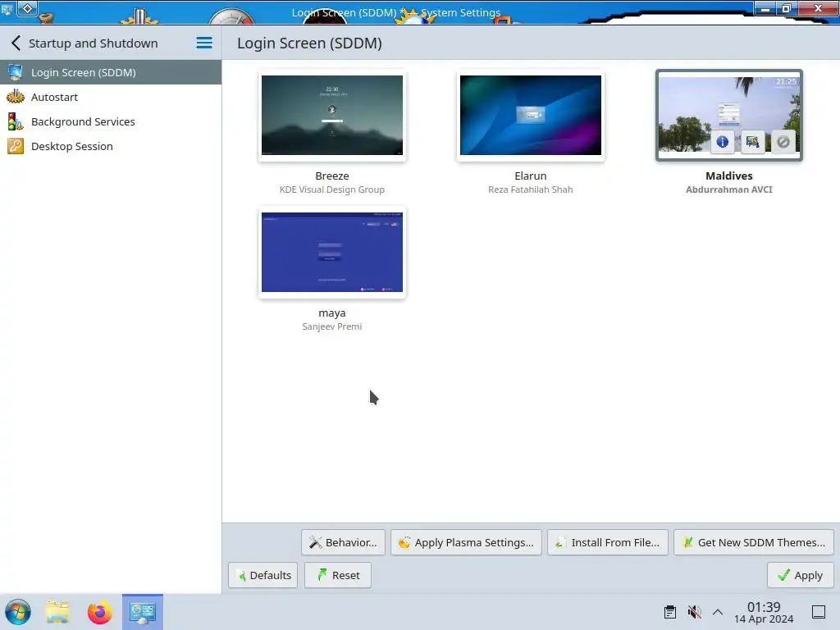This screenshot has height=630, width=840.
Task: Open the Start menu on taskbar
Action: [18, 612]
